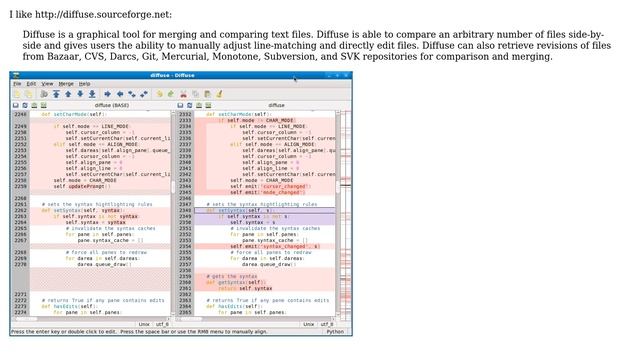Click the right pane title 'diffuse'
This screenshot has height=360, width=640.
pyautogui.click(x=276, y=105)
